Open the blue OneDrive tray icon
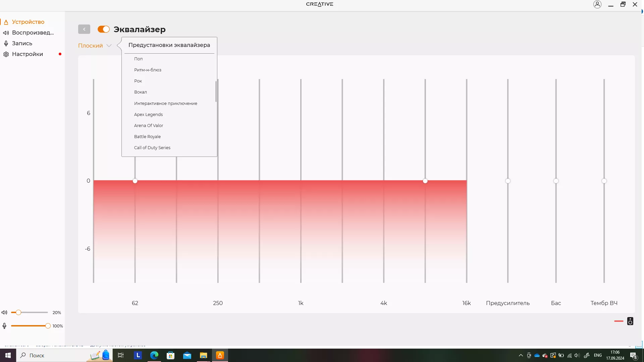Viewport: 644px width, 362px height. [x=537, y=355]
